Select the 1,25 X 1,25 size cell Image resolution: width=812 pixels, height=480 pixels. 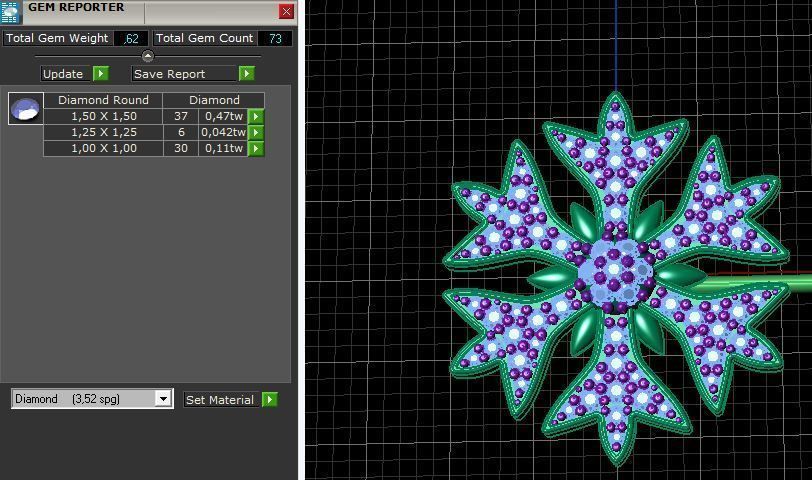coord(104,133)
